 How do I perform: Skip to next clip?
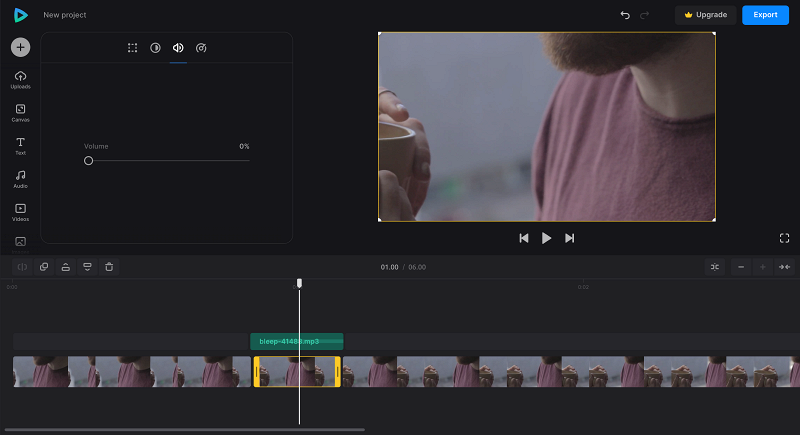click(569, 238)
